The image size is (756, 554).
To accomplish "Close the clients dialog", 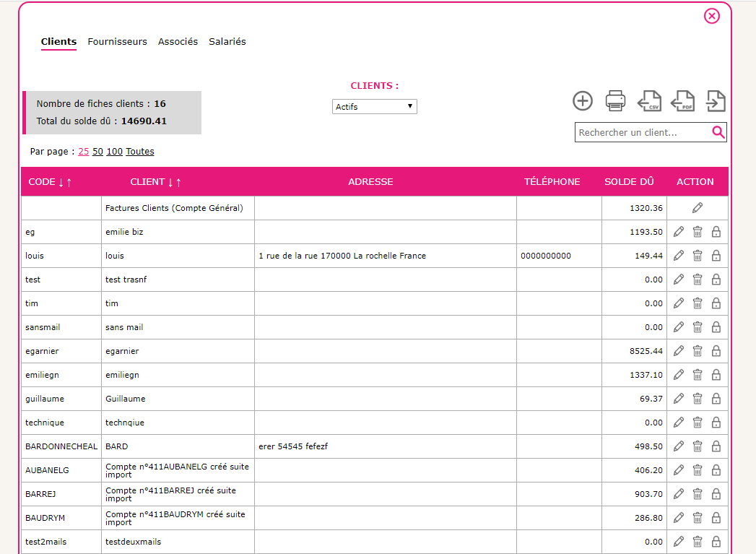I will 712,16.
